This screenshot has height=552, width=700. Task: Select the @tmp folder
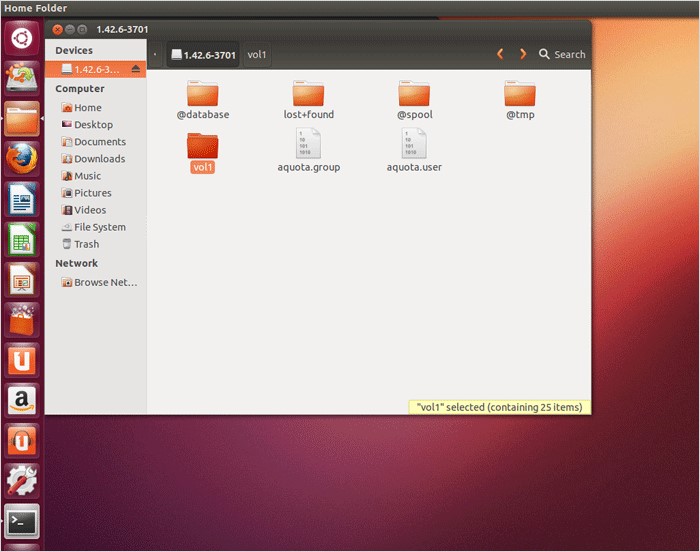point(520,100)
